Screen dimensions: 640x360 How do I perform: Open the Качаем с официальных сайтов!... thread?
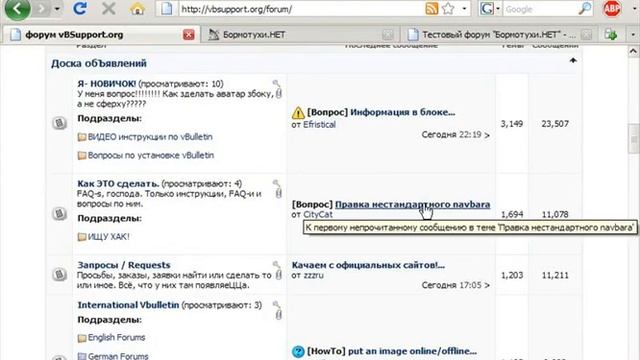click(x=368, y=265)
